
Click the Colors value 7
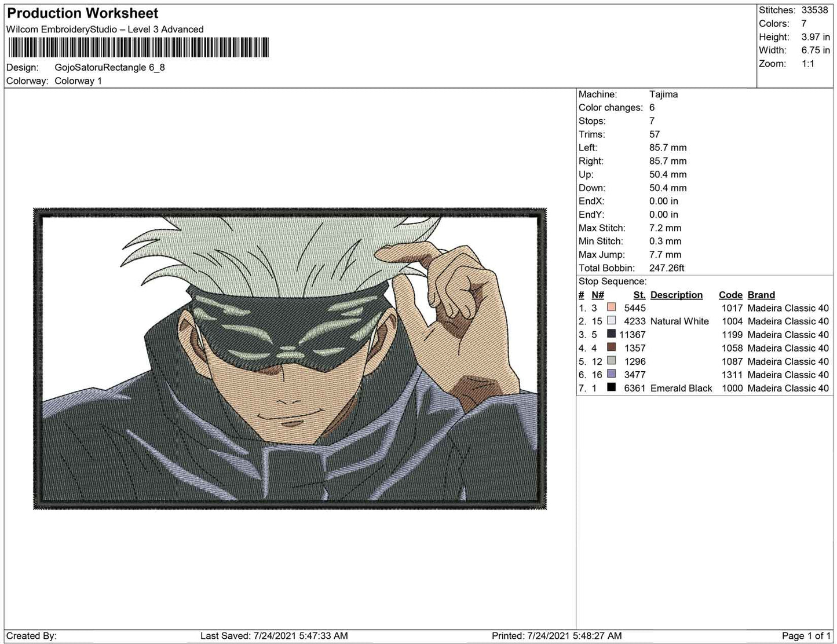804,24
